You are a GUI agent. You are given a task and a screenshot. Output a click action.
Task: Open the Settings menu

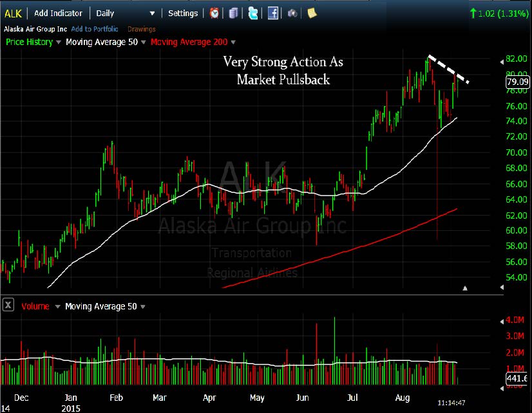[x=183, y=14]
